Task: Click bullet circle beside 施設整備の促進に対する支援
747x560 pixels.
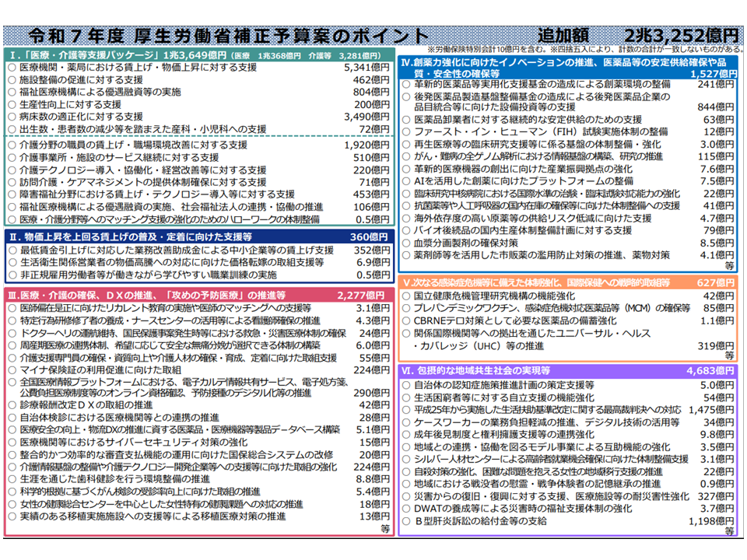Action: [12, 80]
